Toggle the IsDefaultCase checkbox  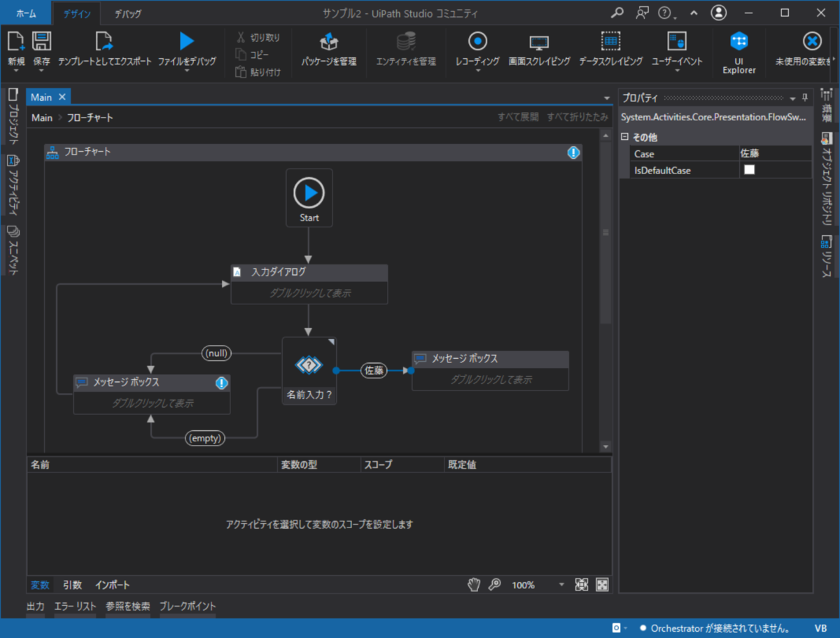[x=749, y=170]
